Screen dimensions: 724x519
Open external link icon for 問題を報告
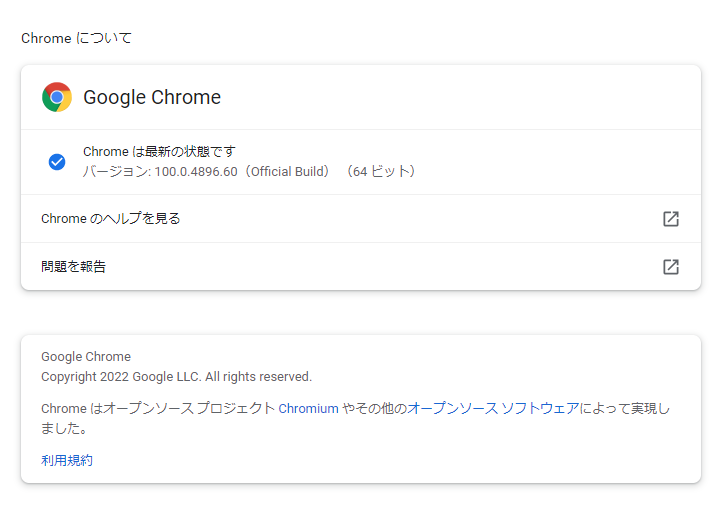tap(670, 267)
